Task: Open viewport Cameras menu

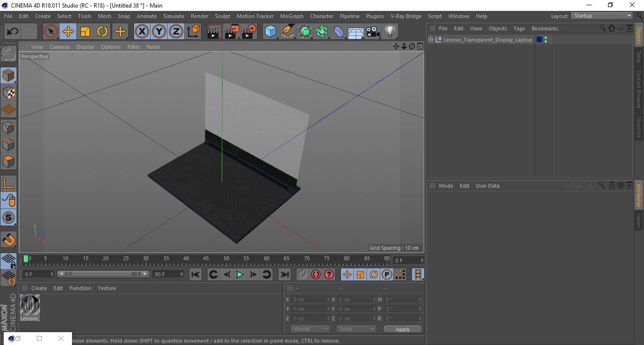Action: 60,47
